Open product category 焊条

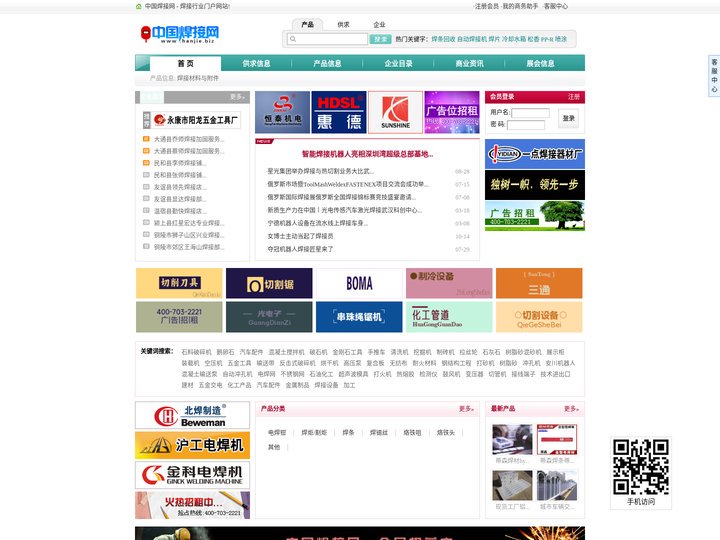point(349,433)
